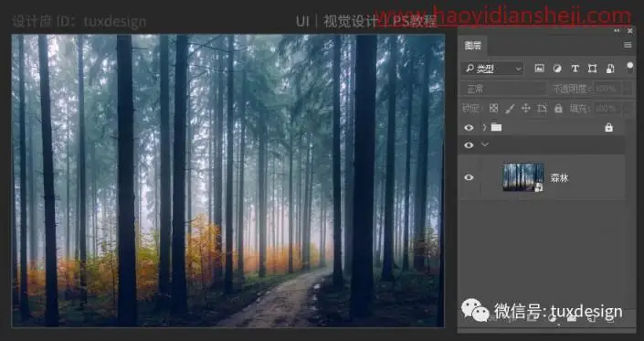
Task: Lock transparent pixels
Action: (x=493, y=109)
